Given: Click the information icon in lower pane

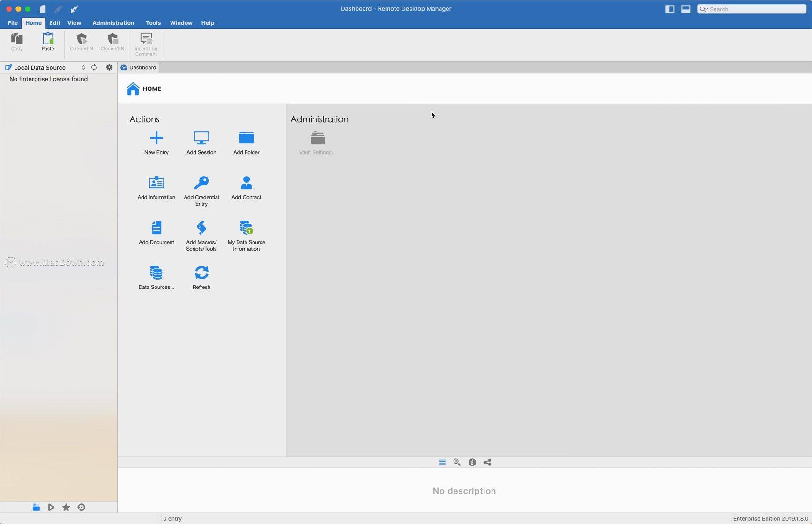Looking at the screenshot, I should 472,462.
